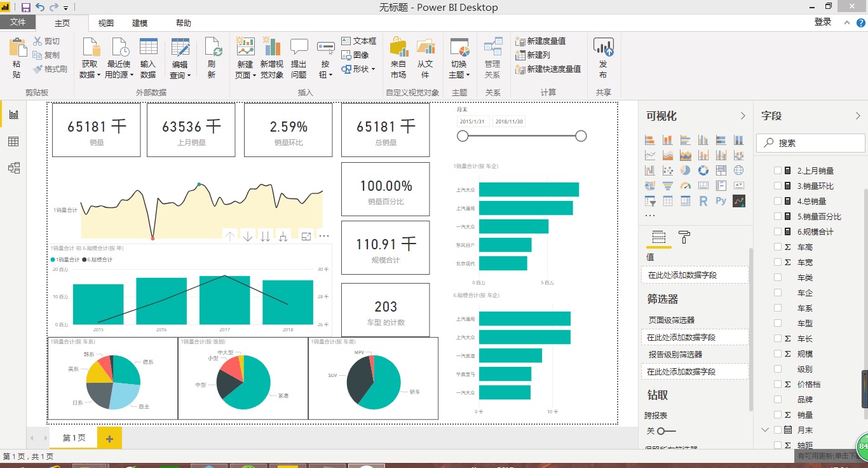Switch to the Data view icon

point(13,141)
